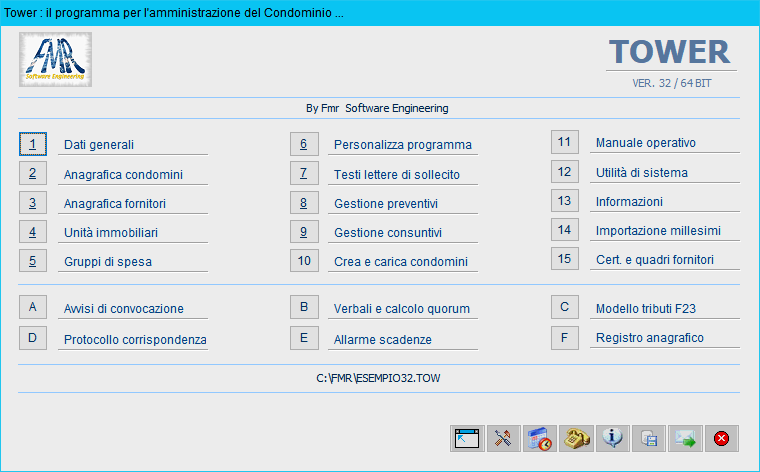760x472 pixels.
Task: Open Cert. e quadri fornitori
Action: [x=655, y=260]
